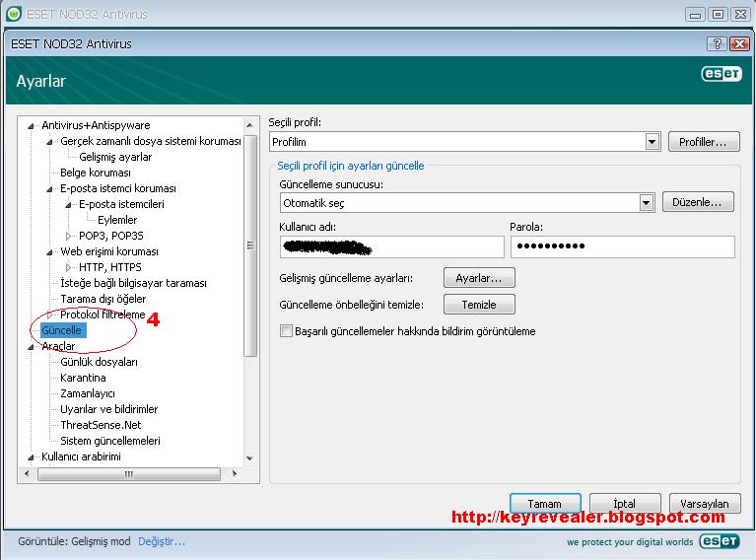Select Zamanlayıcı tree item

[88, 393]
